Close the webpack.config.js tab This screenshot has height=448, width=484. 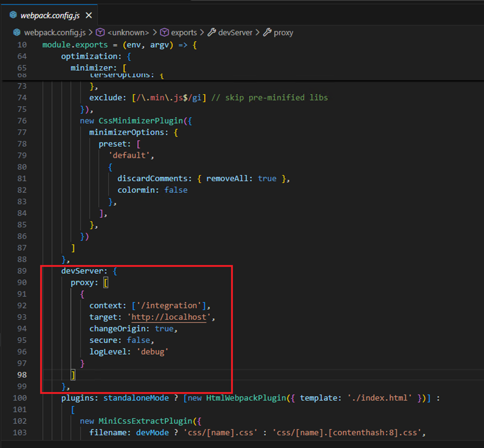tap(88, 15)
